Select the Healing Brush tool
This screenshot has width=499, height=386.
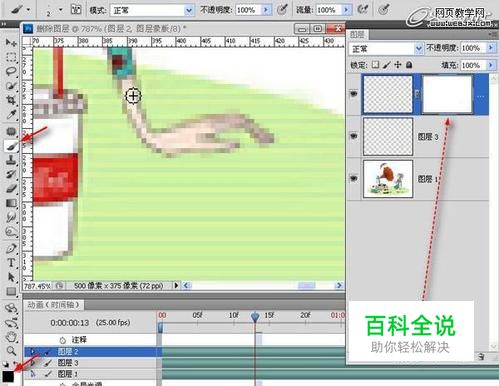(x=11, y=132)
